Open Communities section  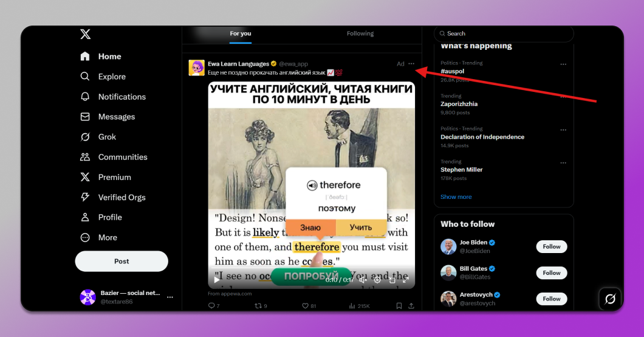pyautogui.click(x=114, y=157)
